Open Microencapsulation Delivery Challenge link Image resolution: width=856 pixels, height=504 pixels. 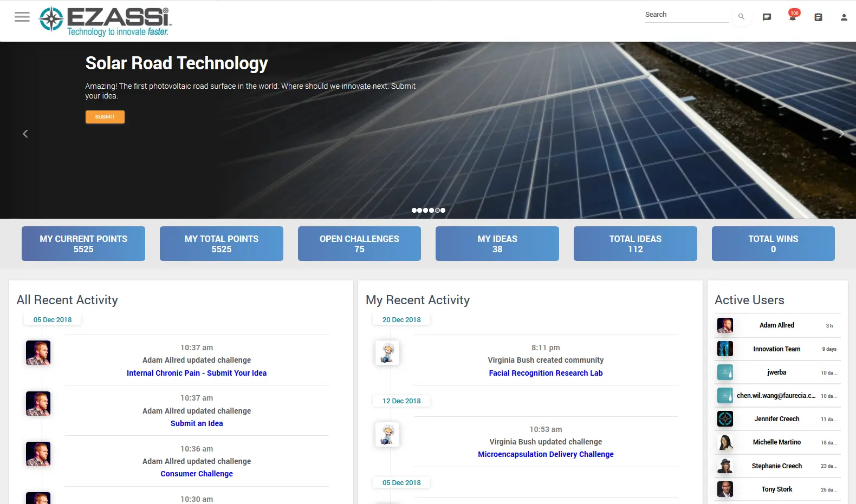point(546,454)
